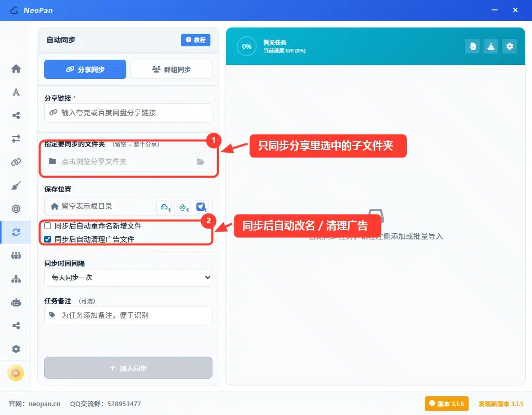Open the transfer arrows sidebar tool
Image resolution: width=532 pixels, height=415 pixels.
point(16,139)
